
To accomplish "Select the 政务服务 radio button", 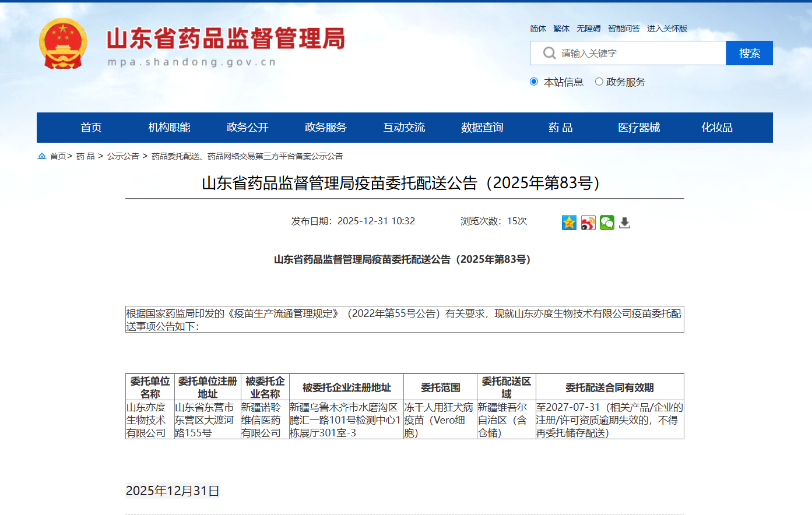I will (599, 82).
